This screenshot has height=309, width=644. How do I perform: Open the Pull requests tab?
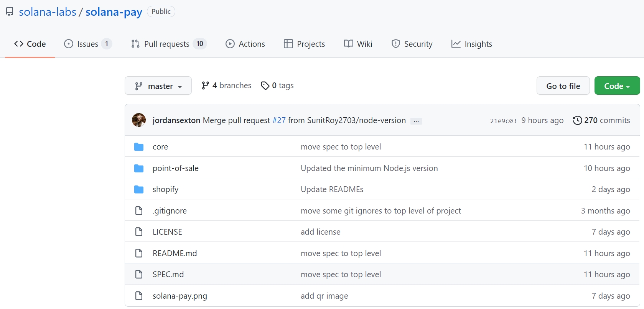(x=169, y=44)
